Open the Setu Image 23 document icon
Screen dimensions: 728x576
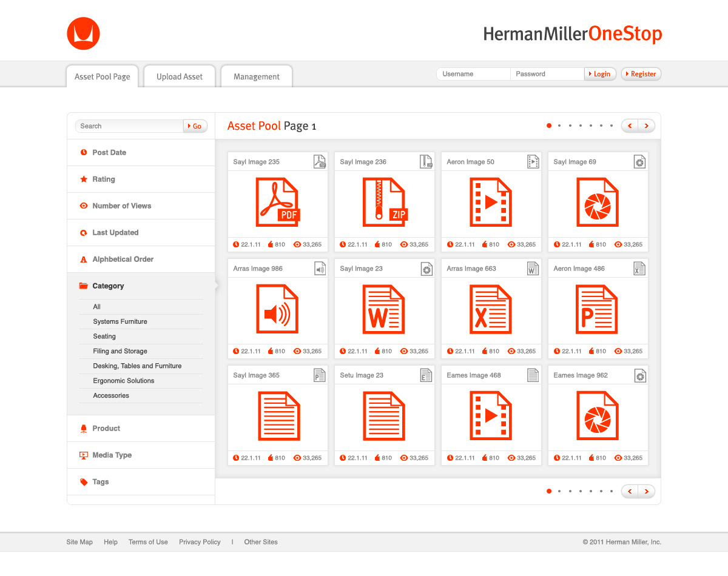(385, 415)
